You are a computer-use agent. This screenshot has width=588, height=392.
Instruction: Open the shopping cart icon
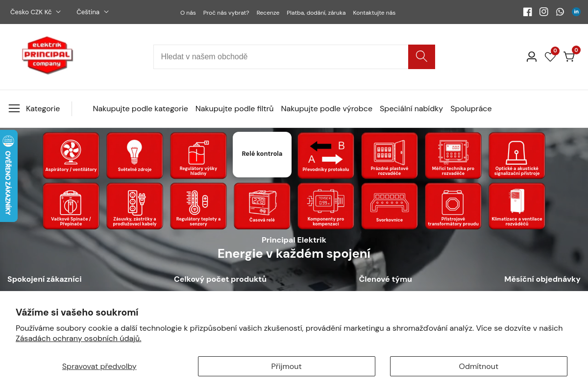(x=569, y=57)
